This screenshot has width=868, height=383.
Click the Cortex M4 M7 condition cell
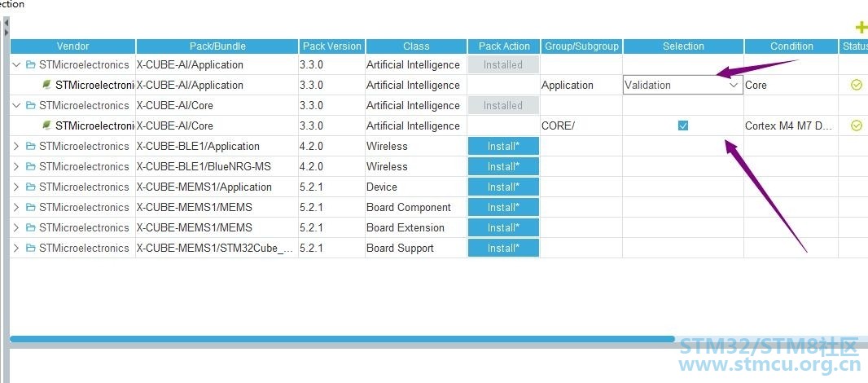(791, 125)
